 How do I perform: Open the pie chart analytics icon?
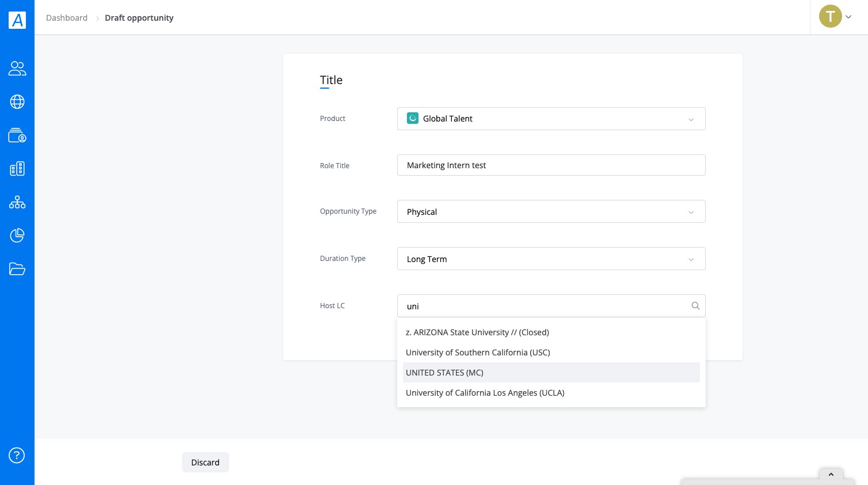tap(17, 235)
